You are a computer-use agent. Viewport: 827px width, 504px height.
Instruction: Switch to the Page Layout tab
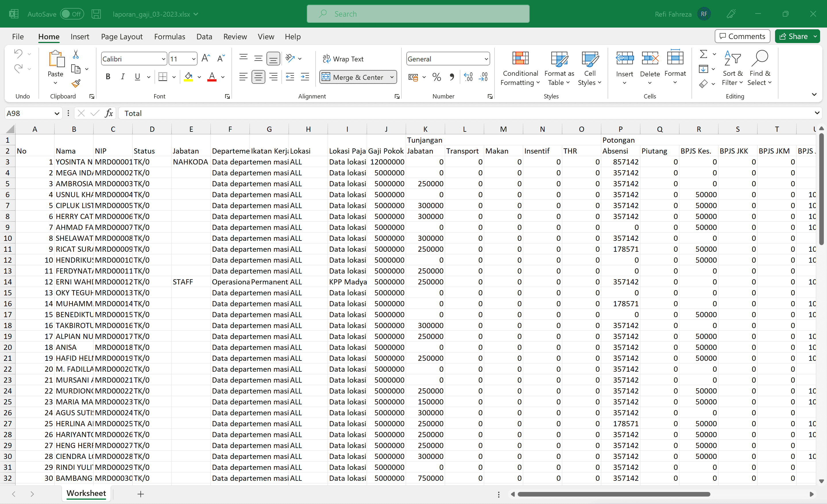click(121, 36)
